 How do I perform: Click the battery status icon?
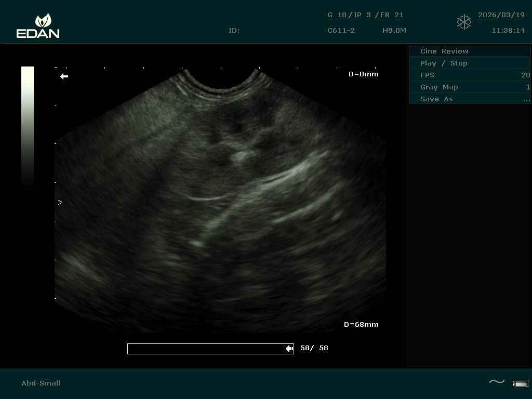tap(520, 383)
